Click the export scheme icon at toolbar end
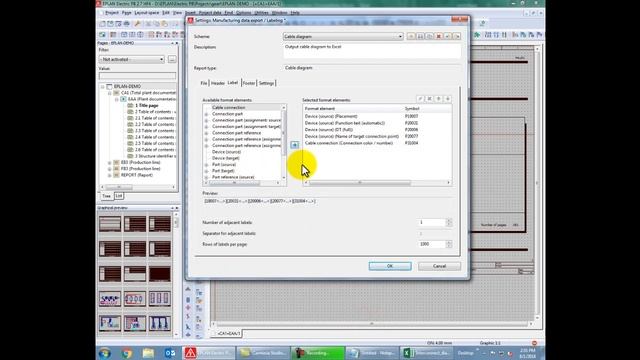This screenshot has width=640, height=360. (x=457, y=36)
